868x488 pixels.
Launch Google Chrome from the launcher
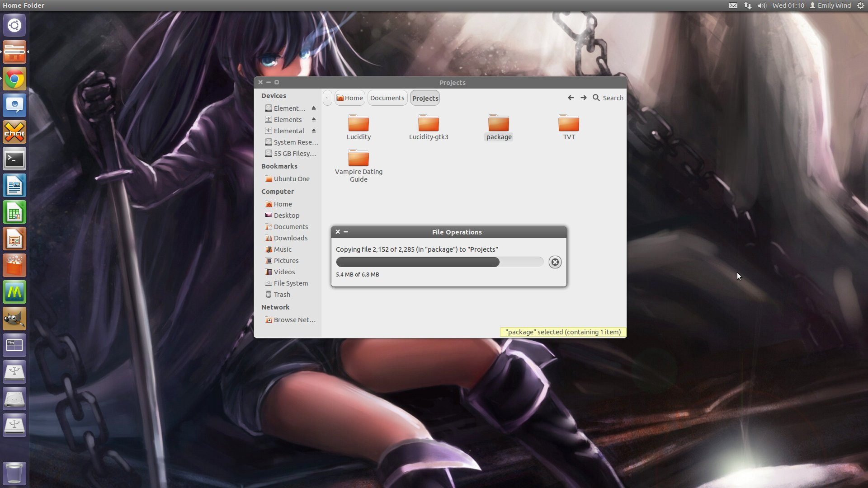coord(14,79)
